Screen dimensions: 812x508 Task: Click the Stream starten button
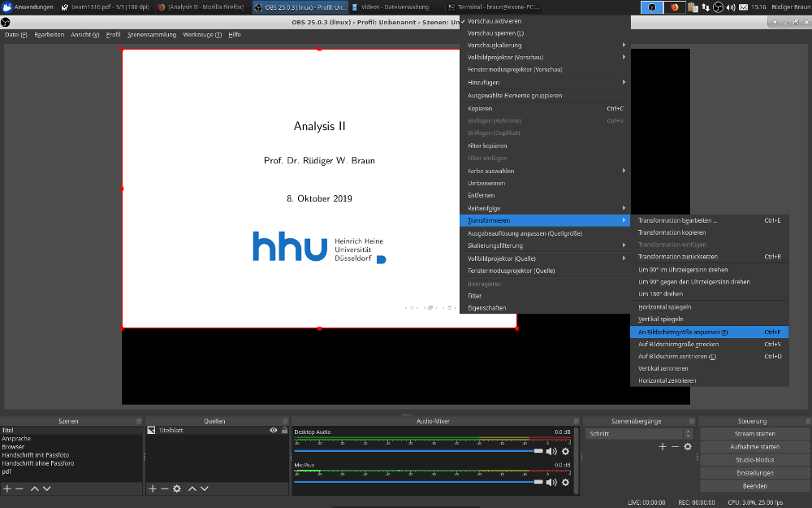click(754, 434)
